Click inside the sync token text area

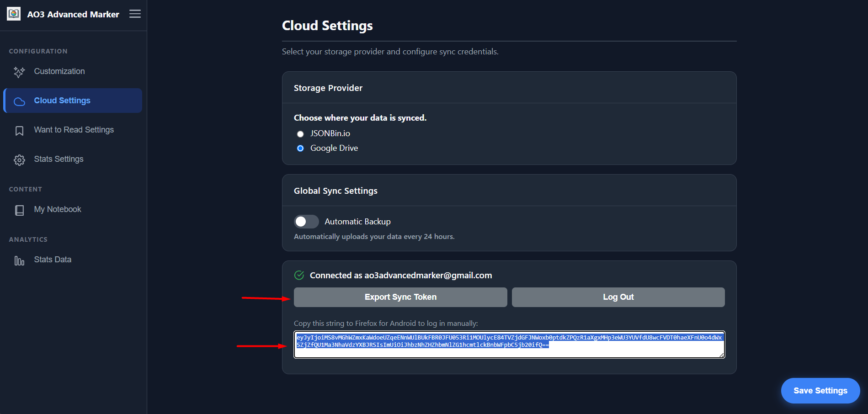click(509, 345)
